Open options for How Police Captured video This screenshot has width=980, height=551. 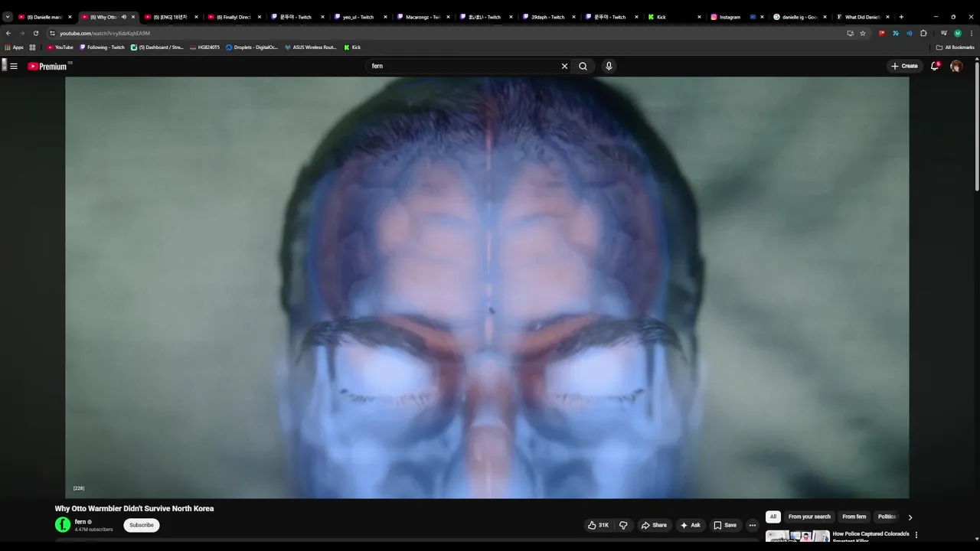[x=916, y=535]
